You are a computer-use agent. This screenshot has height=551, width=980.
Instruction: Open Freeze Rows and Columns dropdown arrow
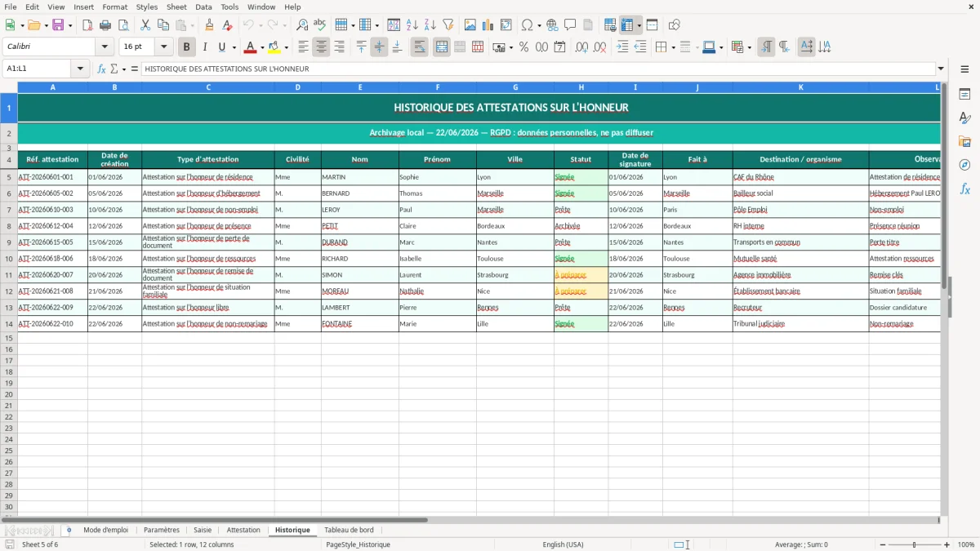pyautogui.click(x=639, y=25)
